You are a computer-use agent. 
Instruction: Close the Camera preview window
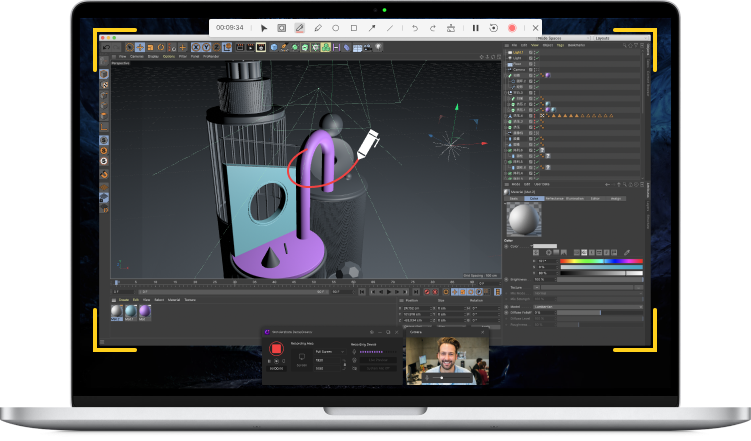point(482,332)
